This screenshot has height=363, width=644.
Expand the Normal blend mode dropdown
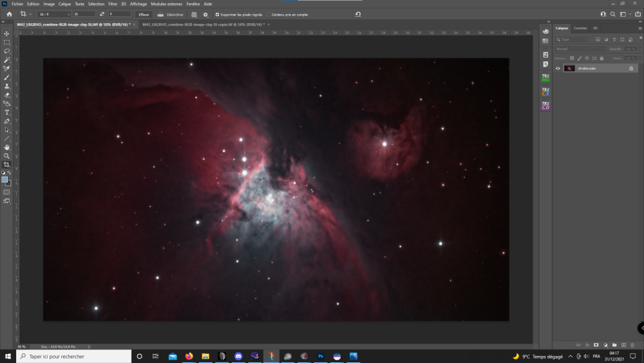click(580, 49)
